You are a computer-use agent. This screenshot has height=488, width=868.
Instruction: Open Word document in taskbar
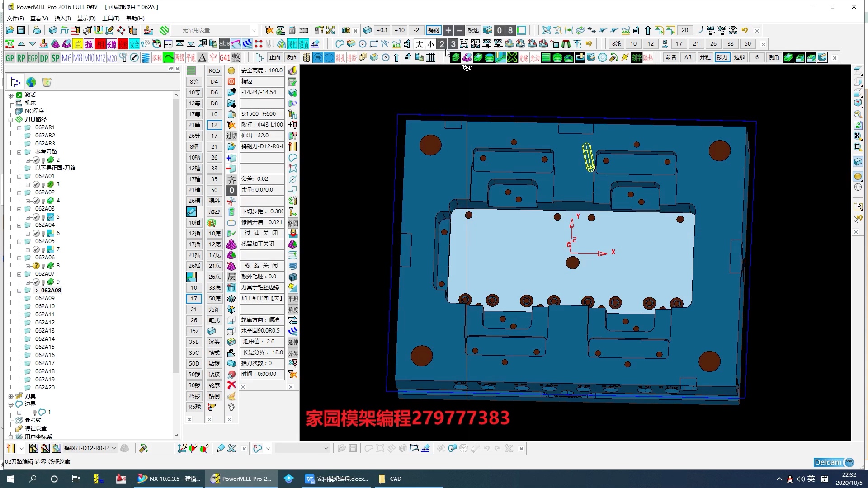point(337,479)
